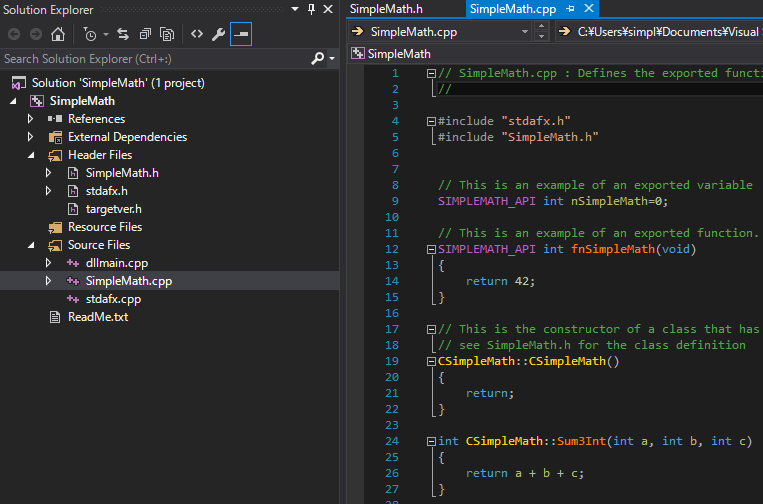Screen dimensions: 763x504
Task: Toggle Show All Files icon
Action: tap(167, 34)
